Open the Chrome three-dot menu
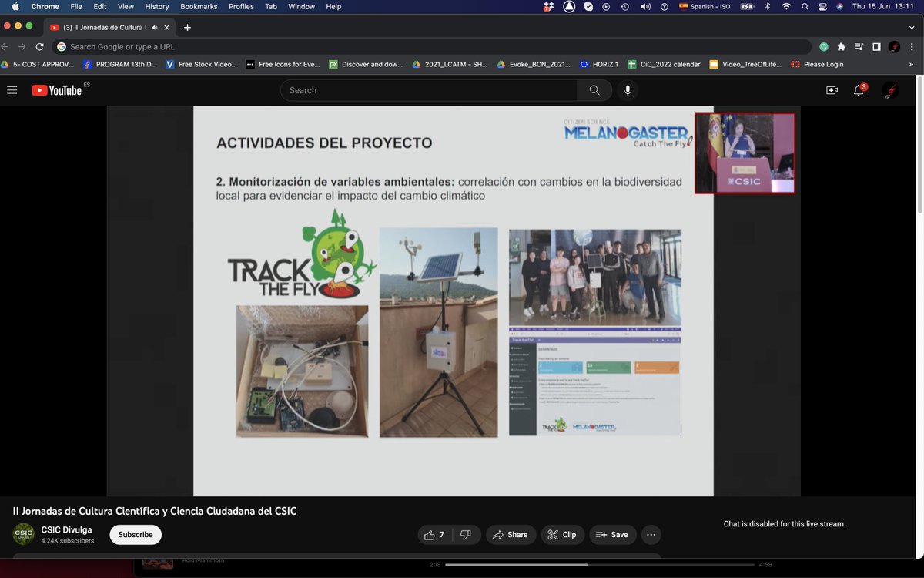Viewport: 924px width, 578px height. 912,47
